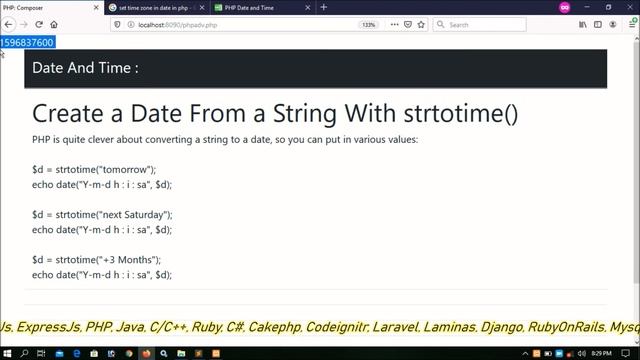Open the site information icon in address bar
This screenshot has height=360, width=640.
131,24
